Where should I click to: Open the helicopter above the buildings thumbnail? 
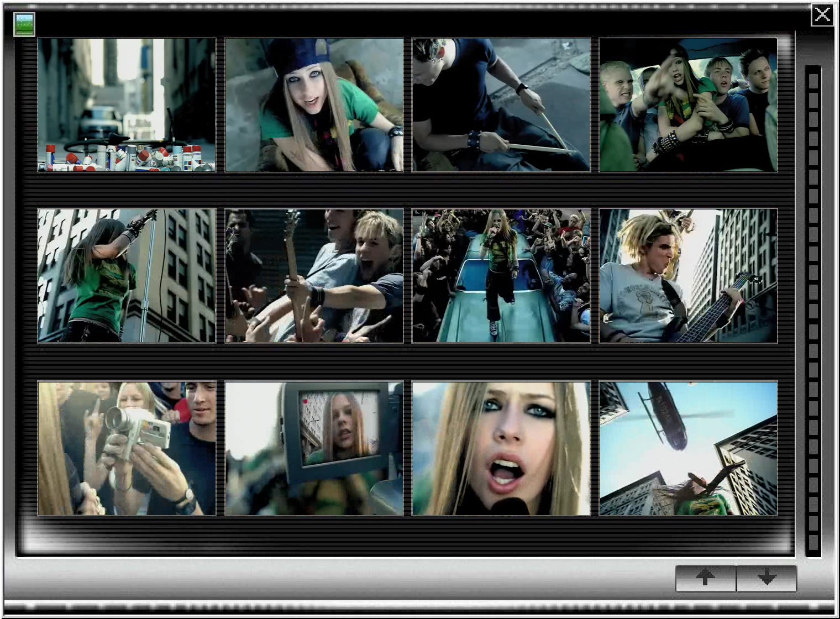[689, 448]
